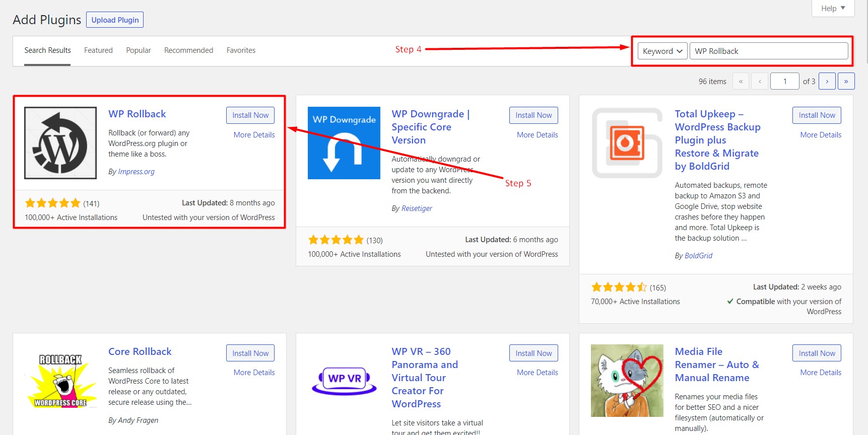Open the WP VR 360 Panorama title link

425,378
